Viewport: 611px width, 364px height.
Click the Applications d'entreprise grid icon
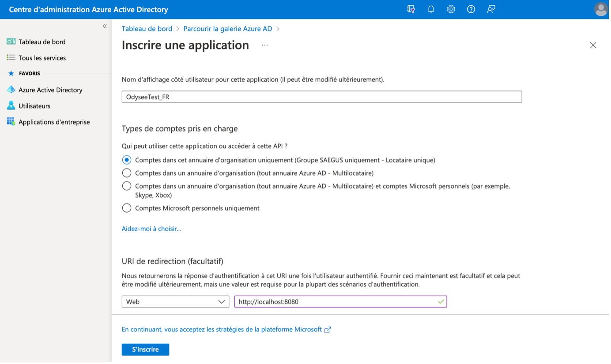11,122
